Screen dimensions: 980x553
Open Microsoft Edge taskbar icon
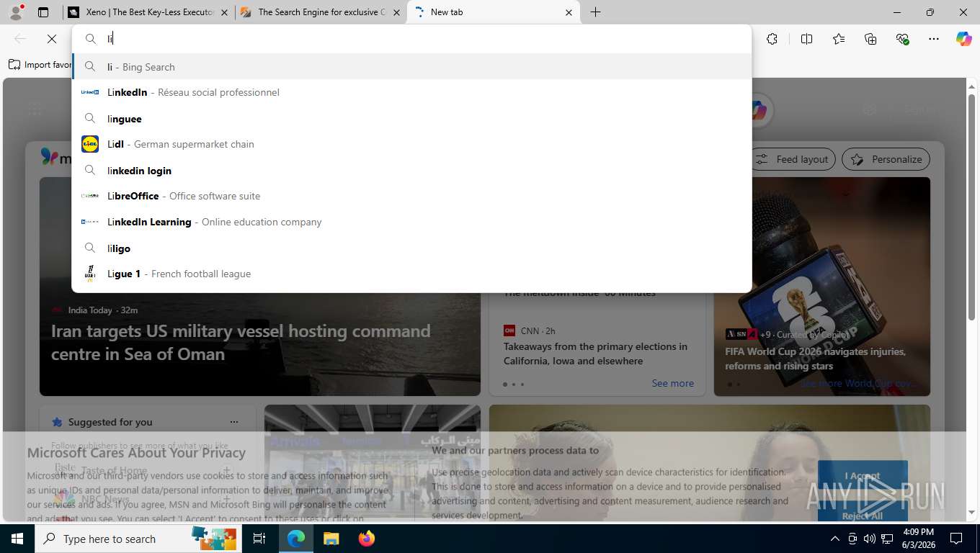[296, 539]
